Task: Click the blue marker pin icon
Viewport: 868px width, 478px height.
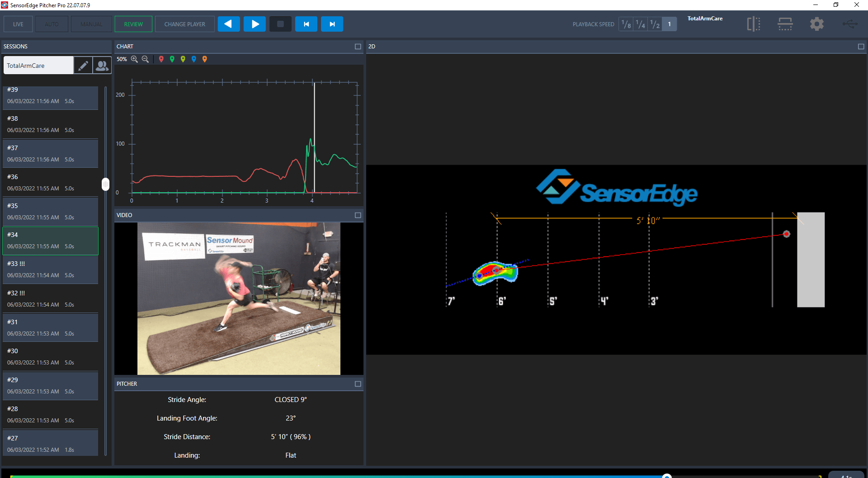Action: point(193,59)
